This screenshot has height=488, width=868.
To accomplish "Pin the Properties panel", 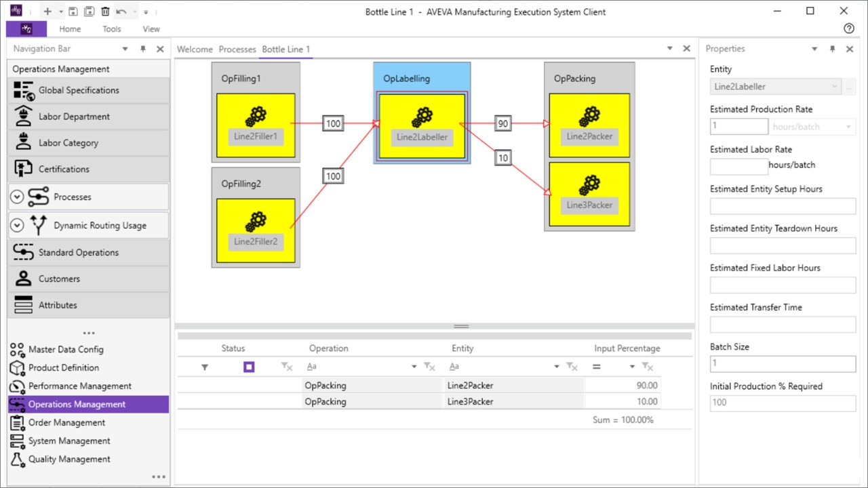I will (832, 49).
